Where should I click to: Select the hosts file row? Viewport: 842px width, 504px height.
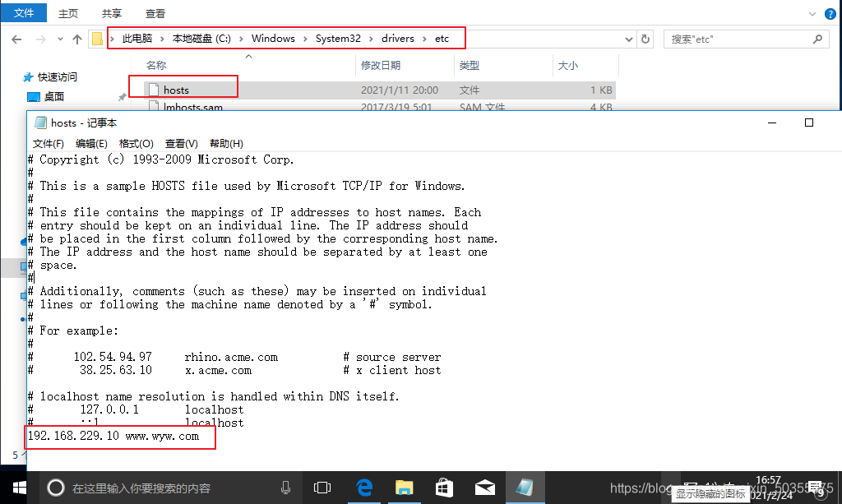[379, 90]
